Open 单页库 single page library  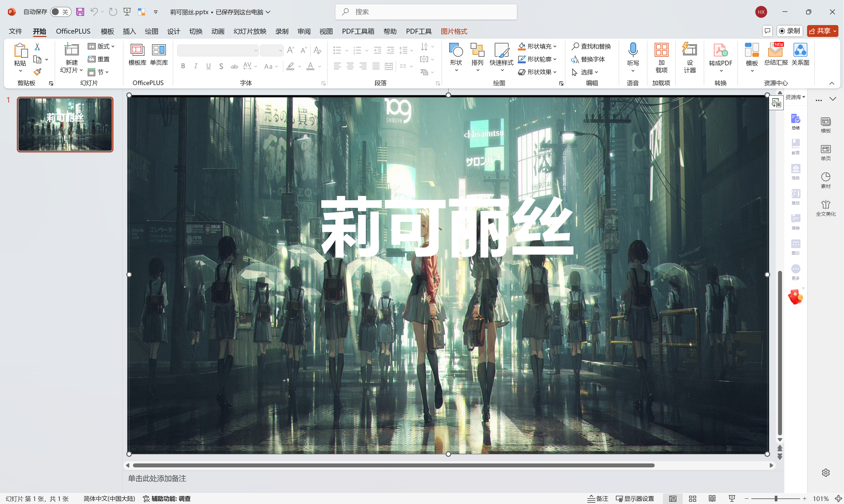pos(159,55)
